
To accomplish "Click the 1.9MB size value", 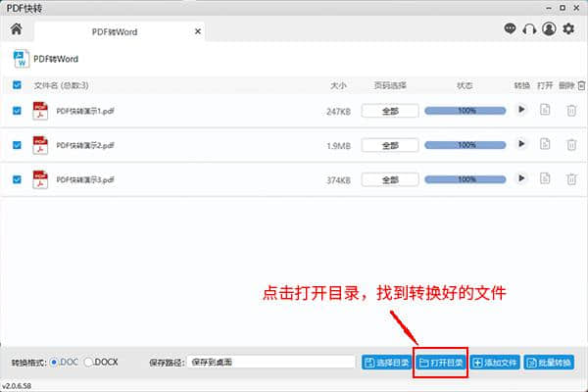I will (338, 146).
